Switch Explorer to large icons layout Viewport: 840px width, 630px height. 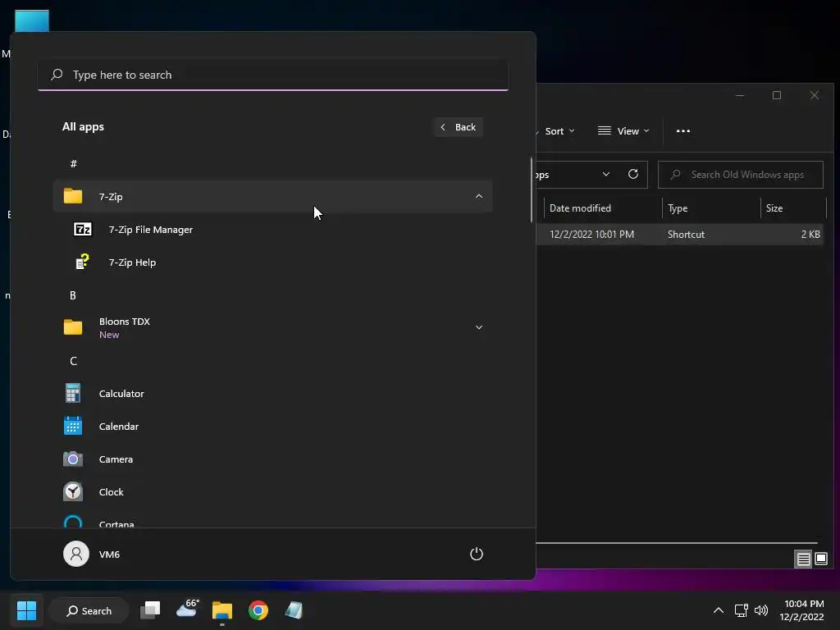821,559
